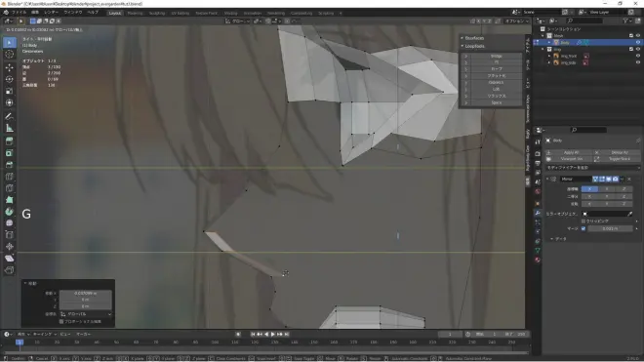
Task: Collapse the LoopTools panel header
Action: point(474,47)
